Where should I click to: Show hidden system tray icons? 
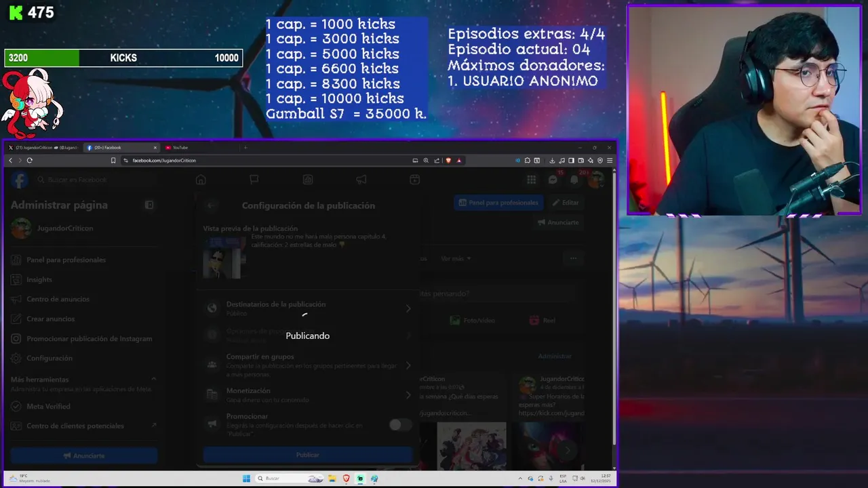520,479
